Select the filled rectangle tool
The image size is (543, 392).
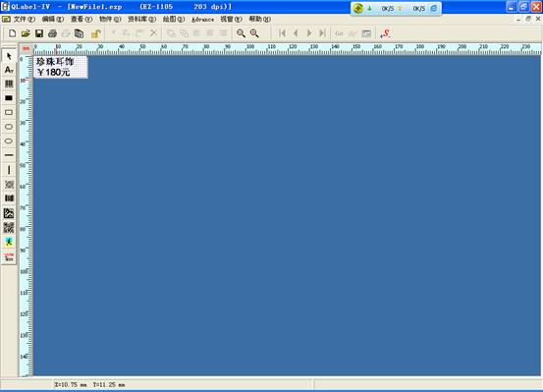click(9, 98)
